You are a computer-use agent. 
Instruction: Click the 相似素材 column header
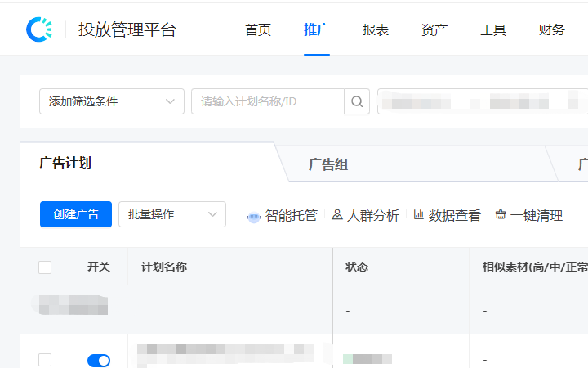click(x=535, y=267)
